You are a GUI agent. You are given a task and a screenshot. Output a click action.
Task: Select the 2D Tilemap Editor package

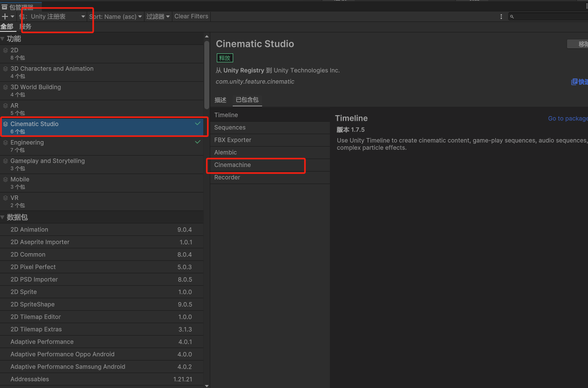click(x=102, y=317)
